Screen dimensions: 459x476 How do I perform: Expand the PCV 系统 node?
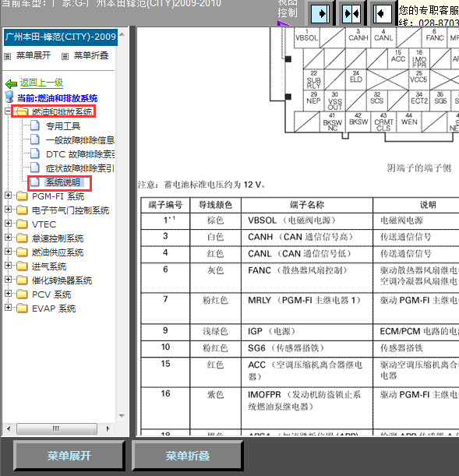pyautogui.click(x=9, y=293)
